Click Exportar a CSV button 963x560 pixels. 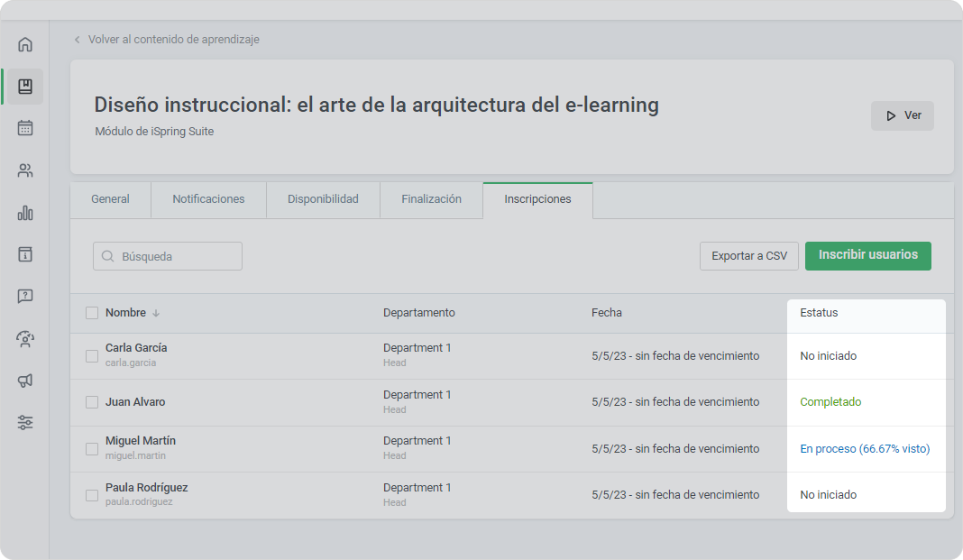point(749,256)
